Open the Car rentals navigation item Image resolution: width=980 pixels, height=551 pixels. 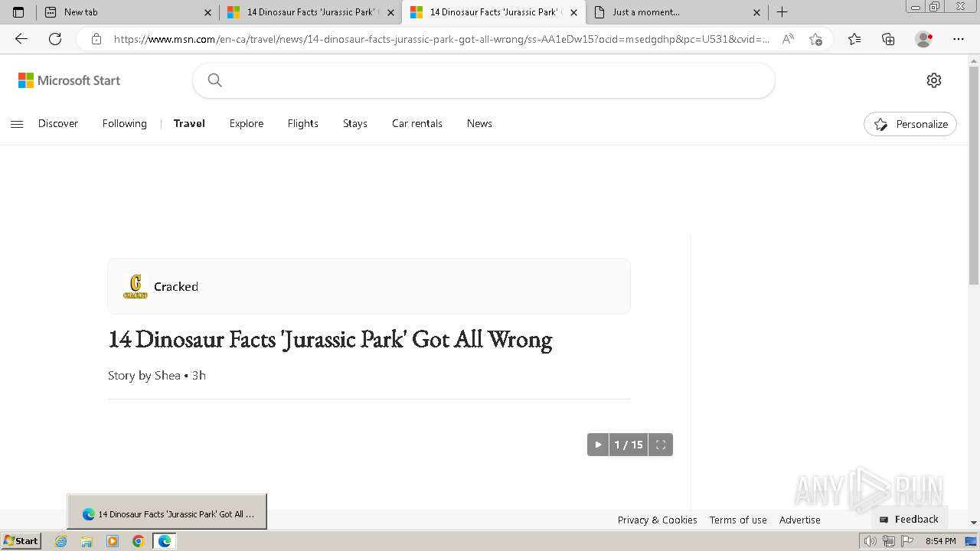(417, 123)
